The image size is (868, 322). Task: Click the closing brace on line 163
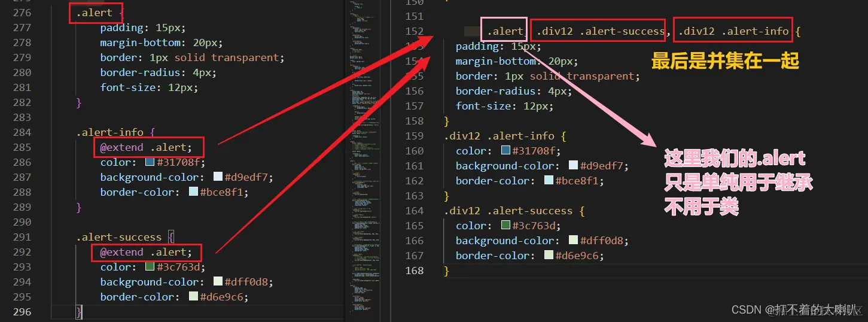[x=446, y=196]
